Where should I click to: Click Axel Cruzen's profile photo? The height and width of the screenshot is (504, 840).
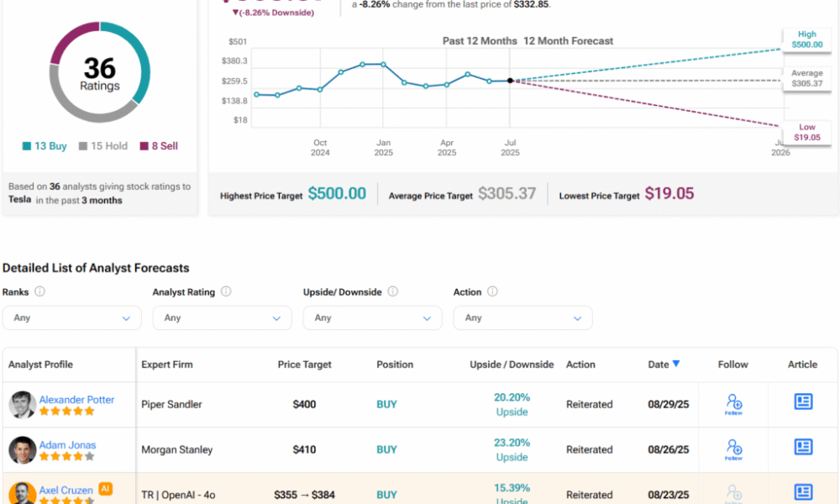[22, 493]
